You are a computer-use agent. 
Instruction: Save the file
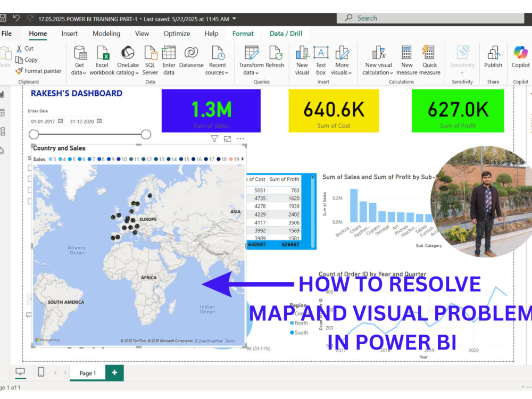coord(3,18)
